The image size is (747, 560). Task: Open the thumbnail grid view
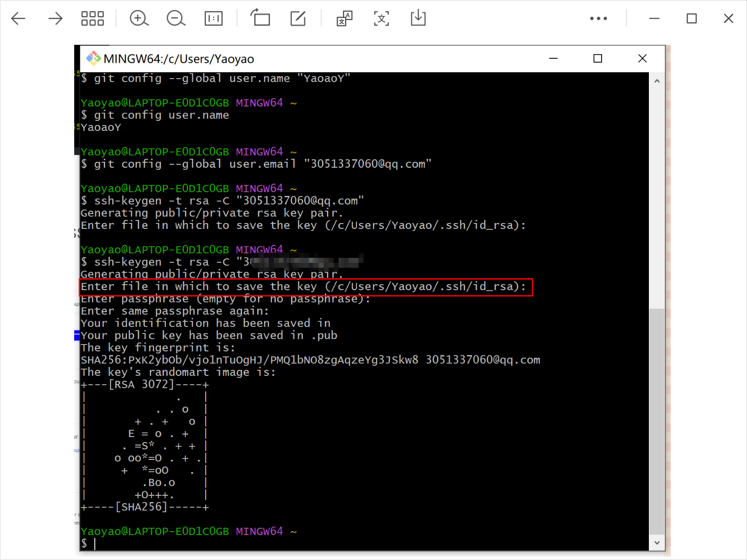point(93,19)
